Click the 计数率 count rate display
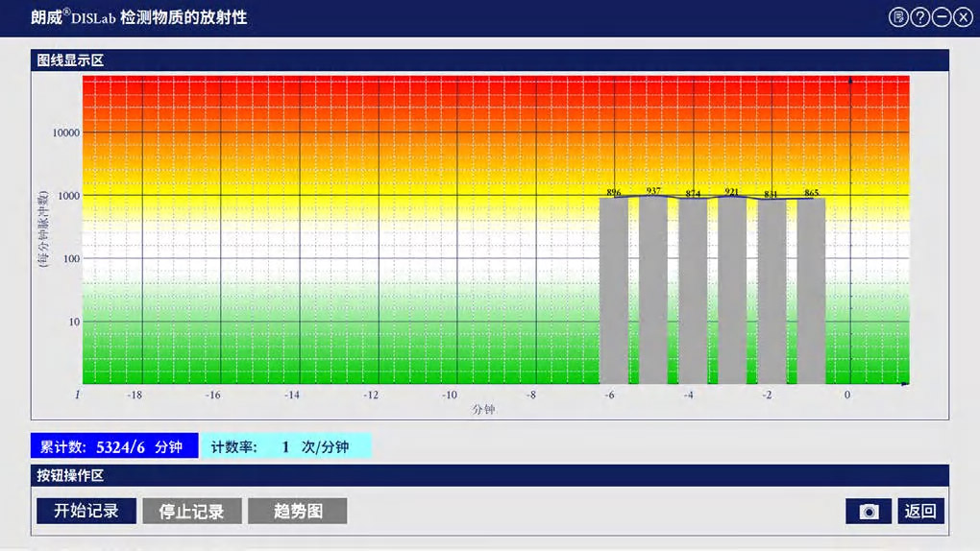The image size is (980, 551). [286, 446]
